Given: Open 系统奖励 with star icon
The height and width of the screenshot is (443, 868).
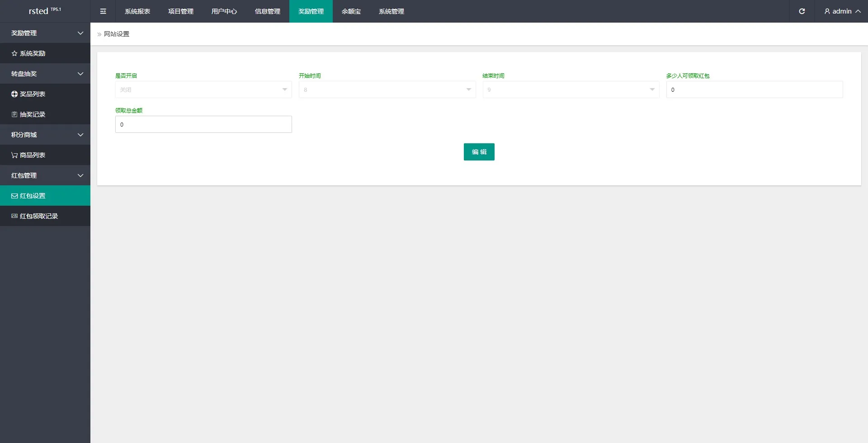Looking at the screenshot, I should tap(33, 53).
